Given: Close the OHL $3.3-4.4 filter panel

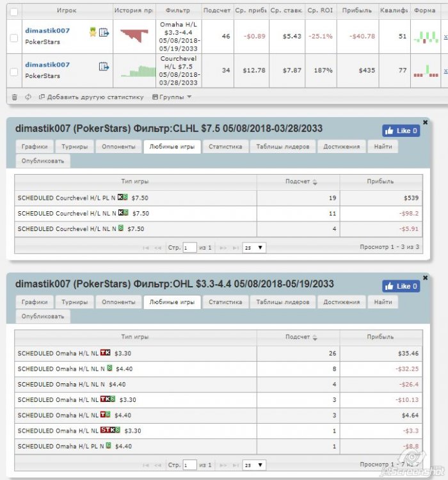Looking at the screenshot, I should click(425, 278).
